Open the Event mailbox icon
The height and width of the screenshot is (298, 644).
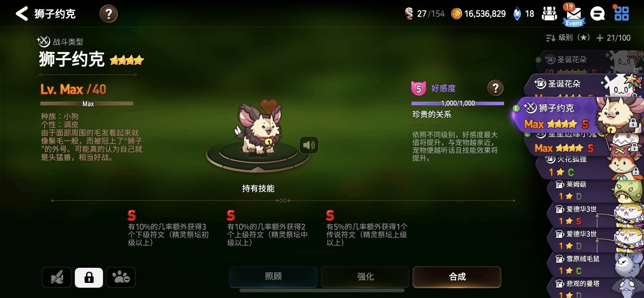(x=574, y=15)
